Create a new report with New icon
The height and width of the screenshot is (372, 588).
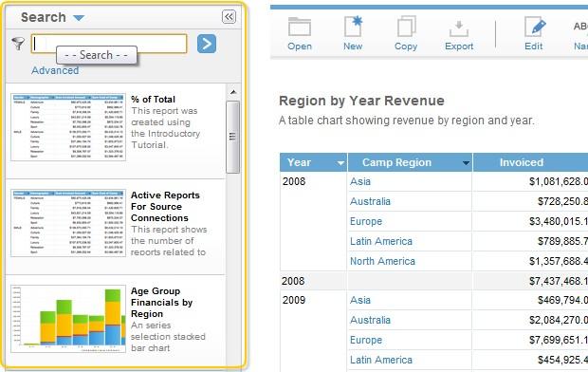coord(353,27)
